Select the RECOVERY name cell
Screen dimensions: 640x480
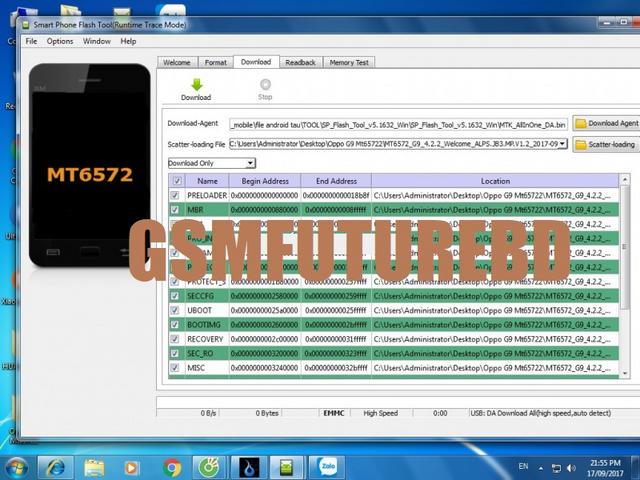point(207,339)
